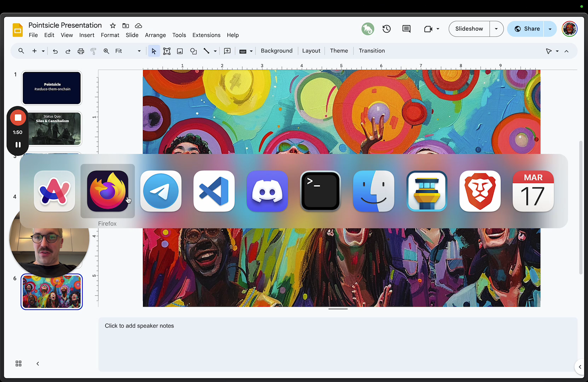Move presentation to a folder icon

(126, 25)
